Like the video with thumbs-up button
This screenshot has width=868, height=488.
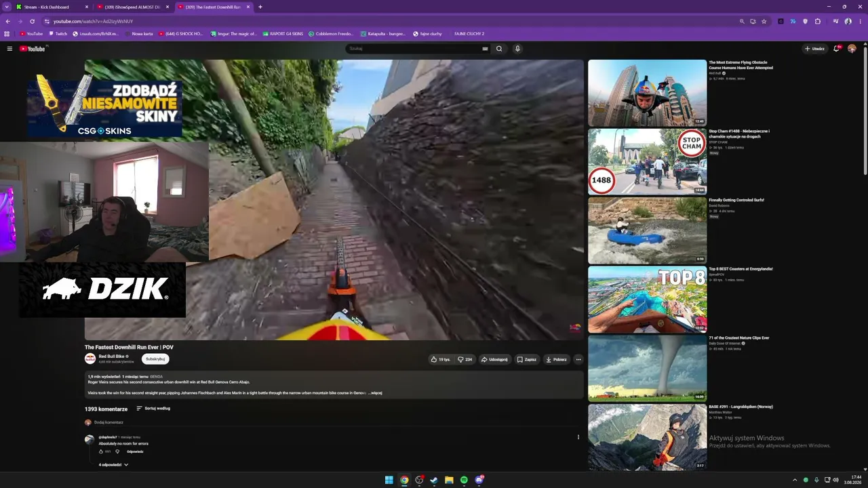441,359
